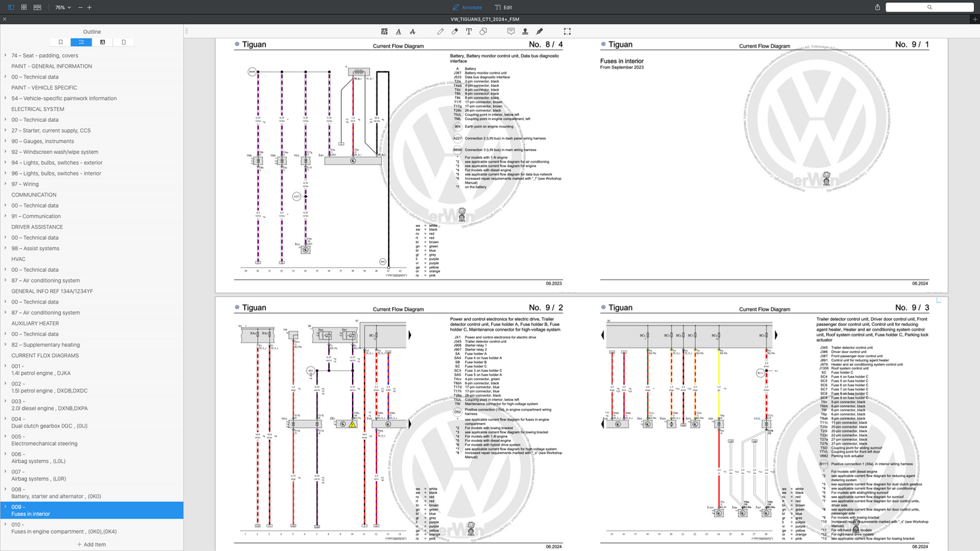Select the area selection tool
This screenshot has height=551, width=980.
point(567,31)
